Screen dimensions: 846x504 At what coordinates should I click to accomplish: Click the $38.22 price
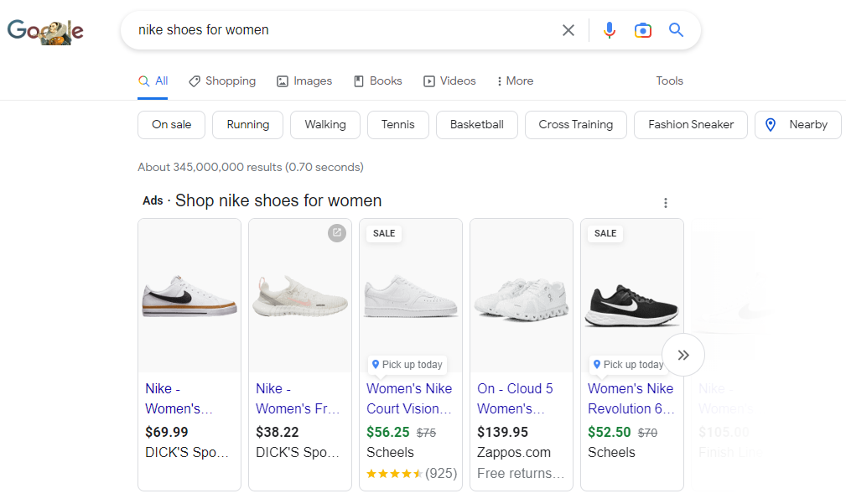click(278, 432)
